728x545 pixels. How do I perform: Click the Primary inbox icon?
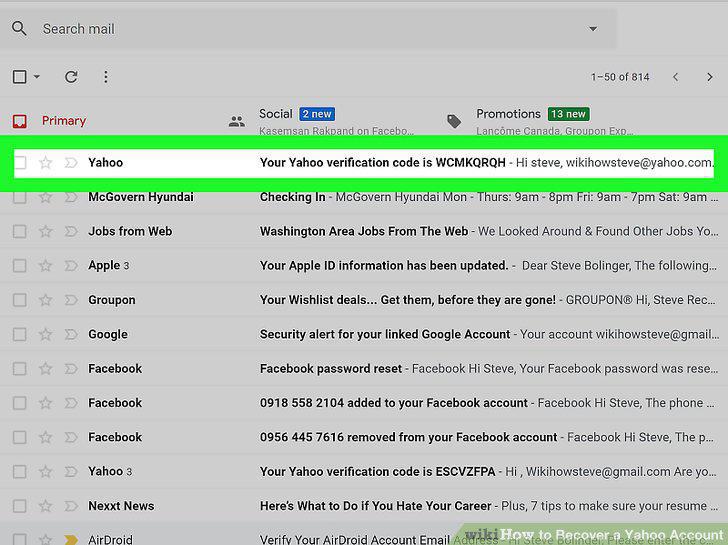click(x=20, y=122)
